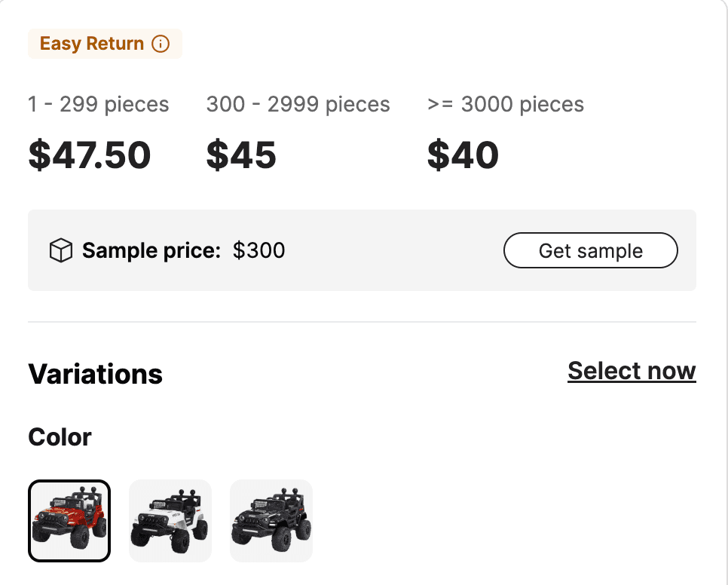Click the $45 bulk price

click(242, 155)
